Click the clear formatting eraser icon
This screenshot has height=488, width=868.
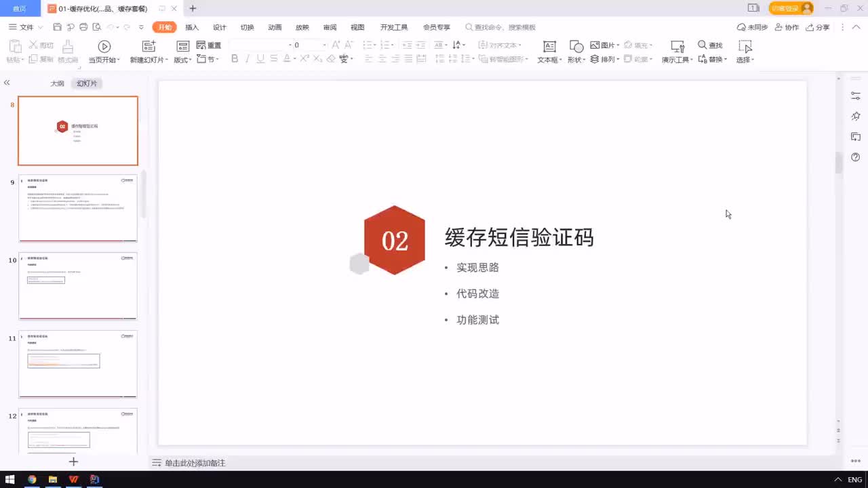coord(331,59)
